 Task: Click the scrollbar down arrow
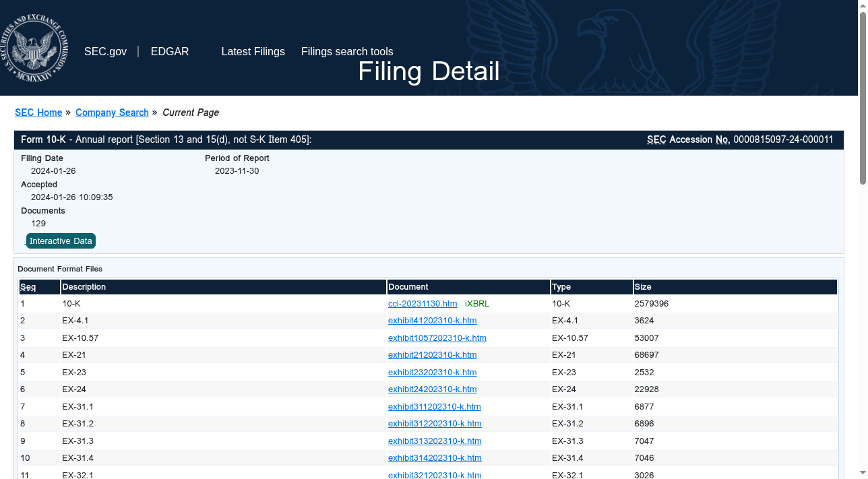pos(863,473)
